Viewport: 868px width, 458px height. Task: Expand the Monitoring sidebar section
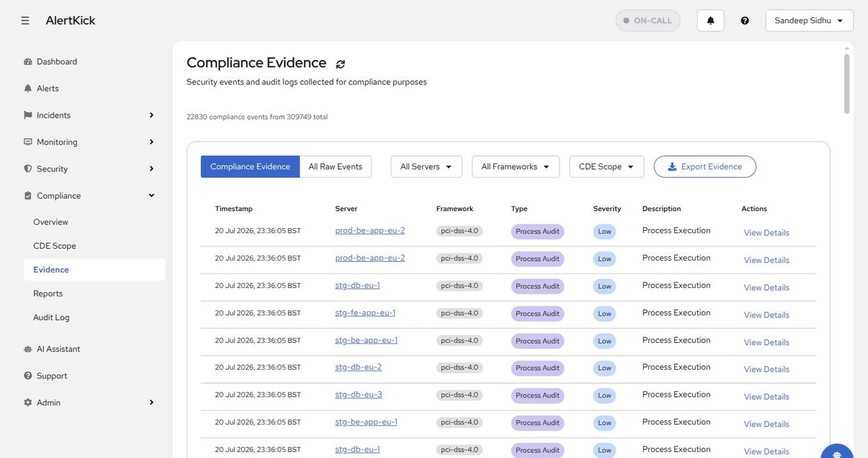coord(151,142)
